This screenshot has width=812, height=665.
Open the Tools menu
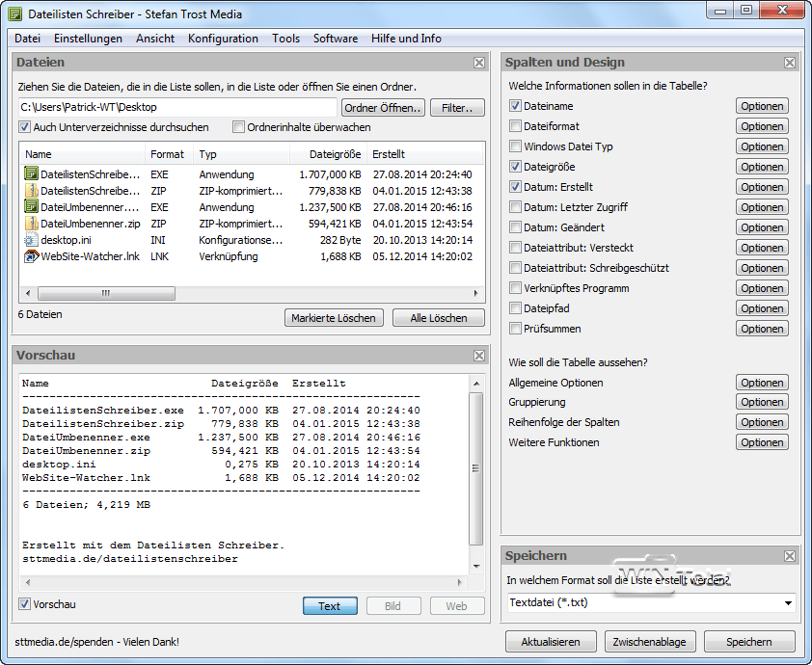pos(285,39)
